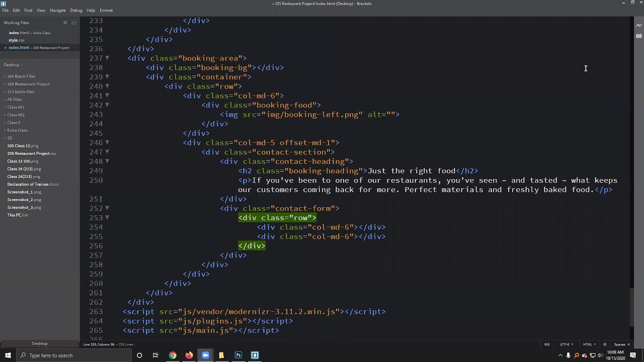Show hidden system tray icons
The image size is (644, 362).
(560, 355)
